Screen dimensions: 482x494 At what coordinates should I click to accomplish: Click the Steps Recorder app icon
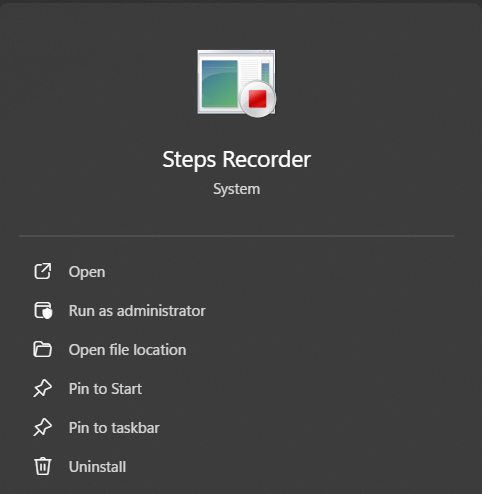tap(236, 84)
